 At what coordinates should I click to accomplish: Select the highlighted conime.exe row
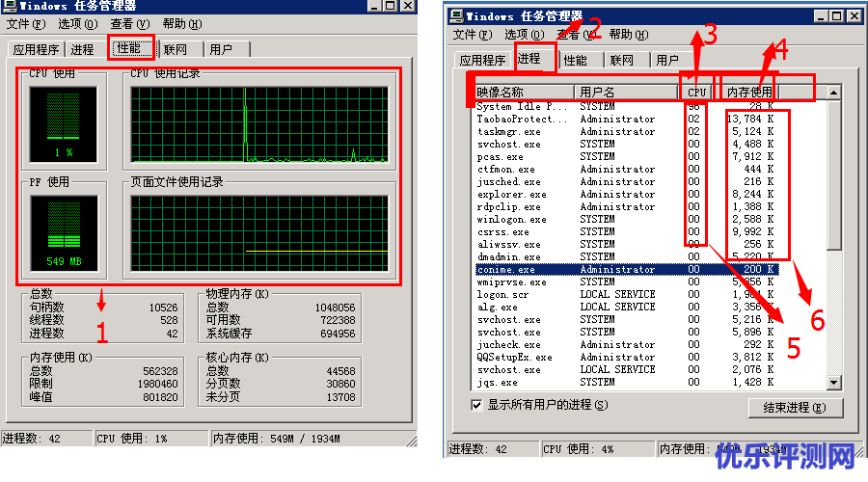pyautogui.click(x=627, y=270)
